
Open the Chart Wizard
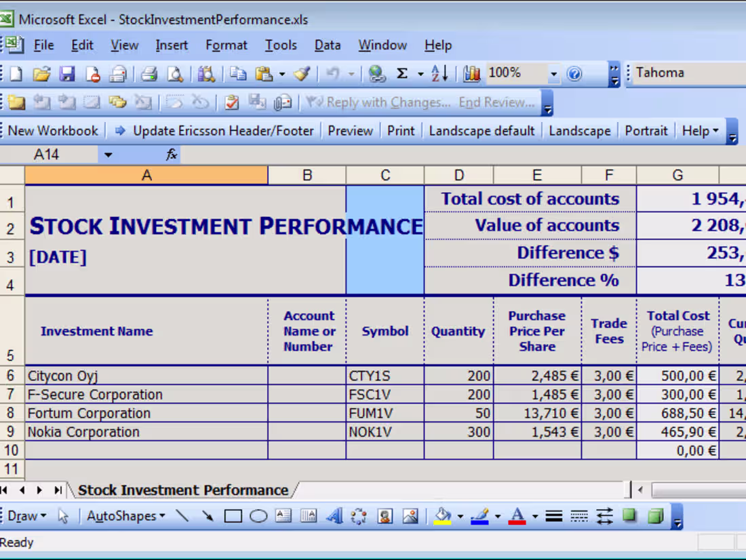click(x=471, y=73)
